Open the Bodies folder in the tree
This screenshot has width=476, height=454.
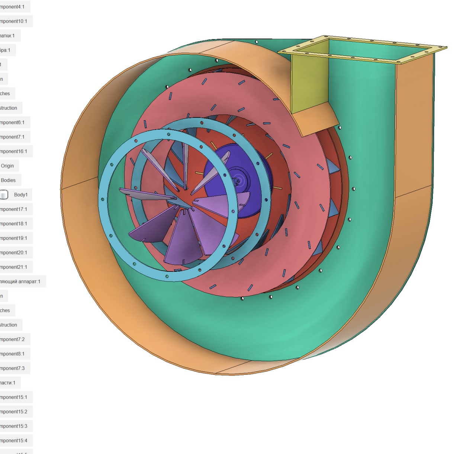pos(8,180)
